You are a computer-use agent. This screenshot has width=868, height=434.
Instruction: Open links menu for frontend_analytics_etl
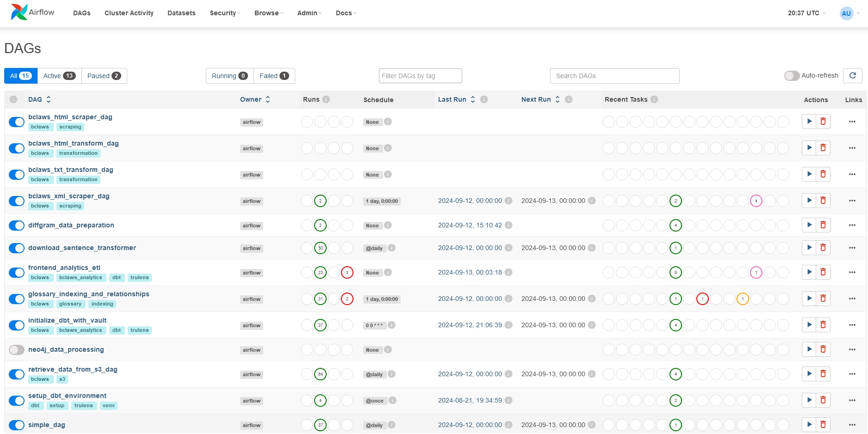pos(852,272)
